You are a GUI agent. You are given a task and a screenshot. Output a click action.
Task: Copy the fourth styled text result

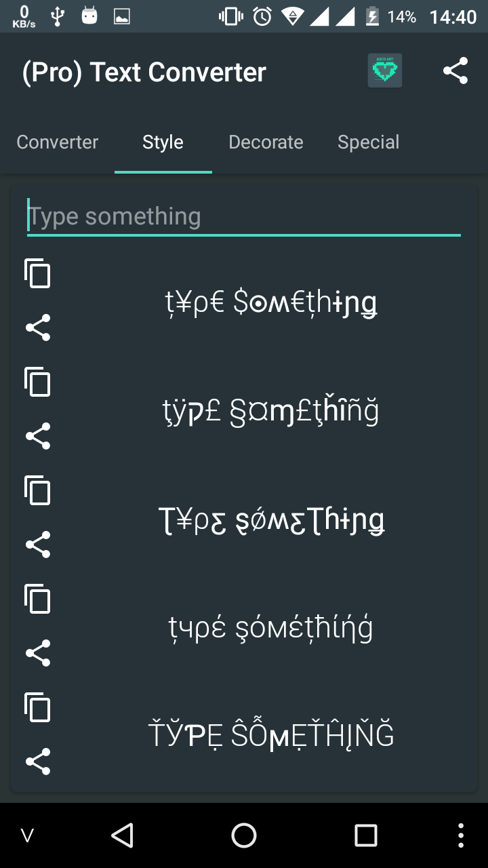click(38, 599)
